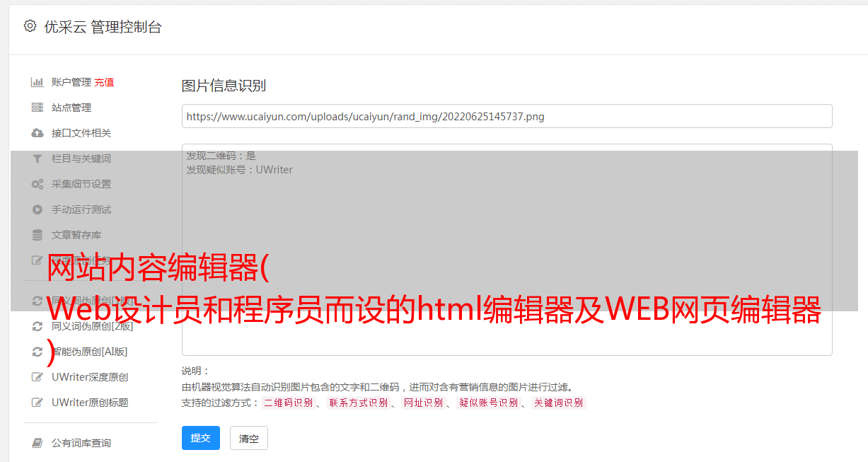Click the gear icon beside 优采云 管理控制台
Image resolution: width=868 pixels, height=462 pixels.
point(30,26)
